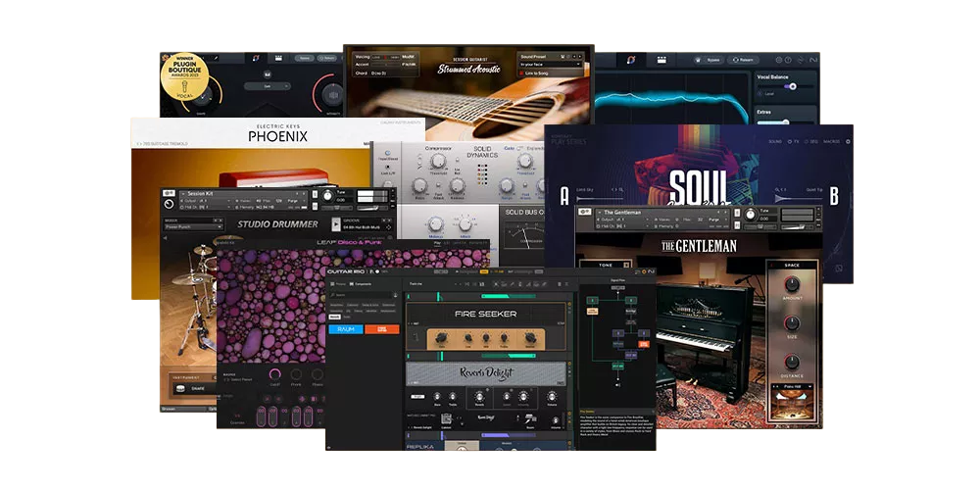This screenshot has height=490, width=980.
Task: Click the Relearn button in the award-badge vocal plugin
Action: tap(327, 58)
